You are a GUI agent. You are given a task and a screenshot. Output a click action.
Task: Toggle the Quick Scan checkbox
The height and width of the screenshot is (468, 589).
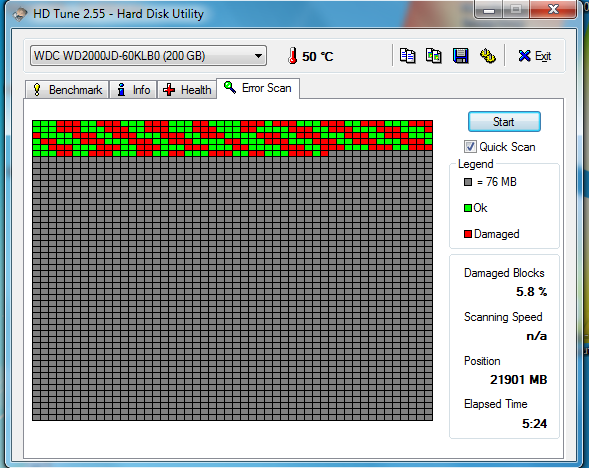coord(470,146)
